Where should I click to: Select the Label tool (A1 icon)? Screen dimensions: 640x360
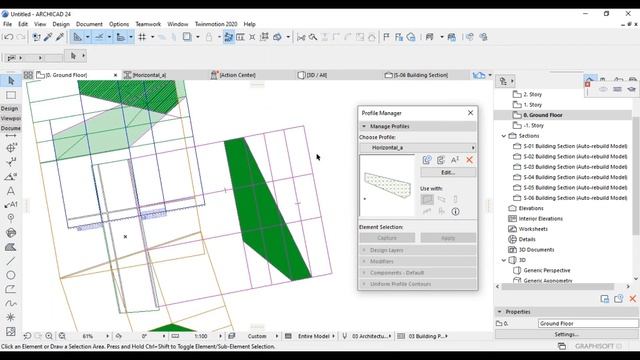tap(11, 204)
